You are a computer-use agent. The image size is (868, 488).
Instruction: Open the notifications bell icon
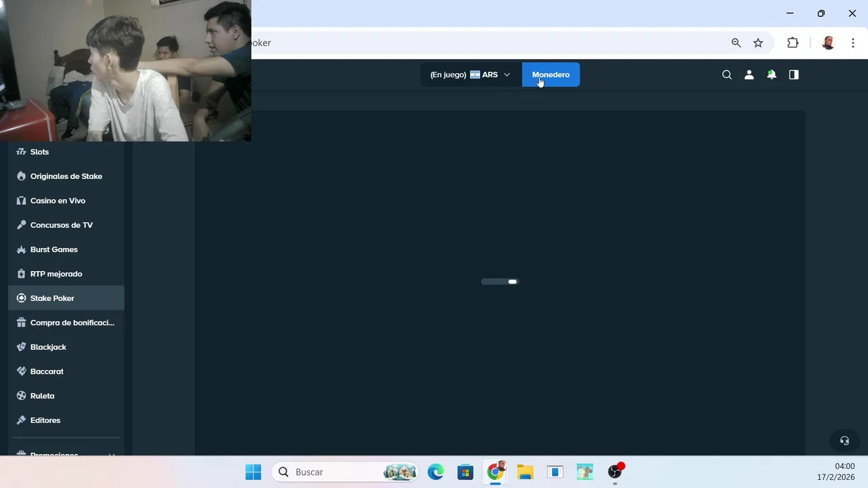click(x=772, y=75)
